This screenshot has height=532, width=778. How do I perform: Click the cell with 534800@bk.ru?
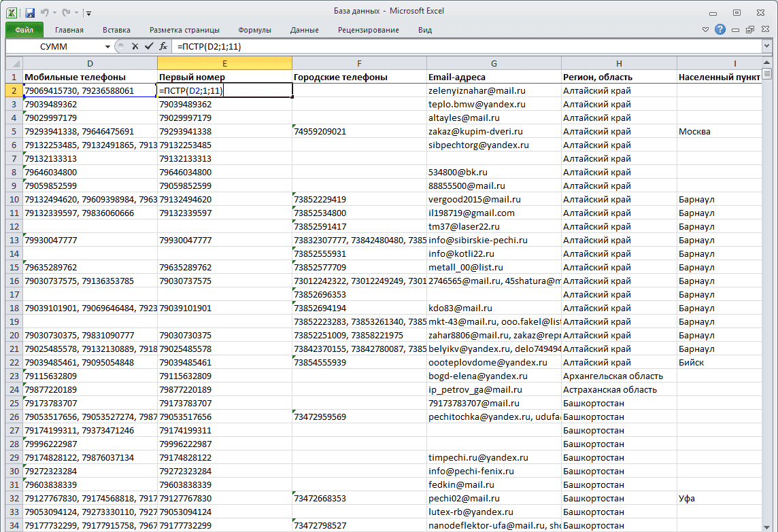pyautogui.click(x=494, y=172)
